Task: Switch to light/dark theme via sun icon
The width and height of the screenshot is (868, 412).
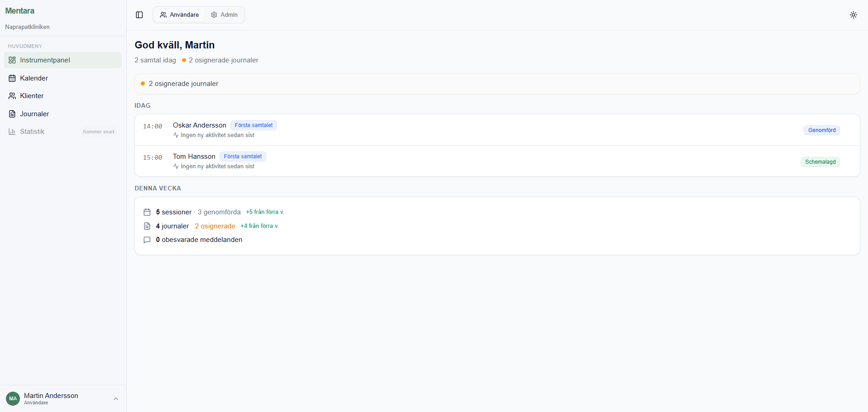Action: [853, 15]
